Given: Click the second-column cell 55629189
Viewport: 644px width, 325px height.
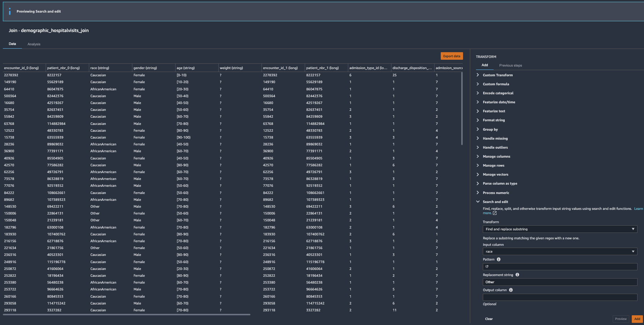Looking at the screenshot, I should [x=55, y=82].
